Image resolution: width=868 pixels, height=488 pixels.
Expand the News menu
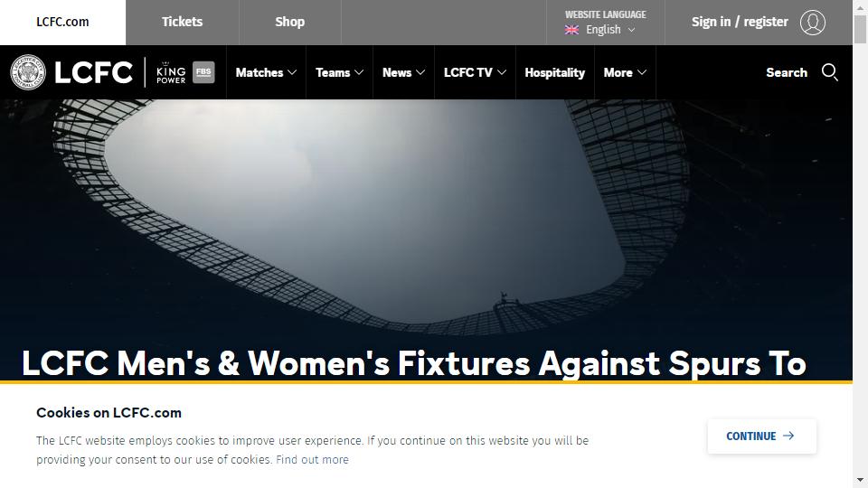(403, 72)
